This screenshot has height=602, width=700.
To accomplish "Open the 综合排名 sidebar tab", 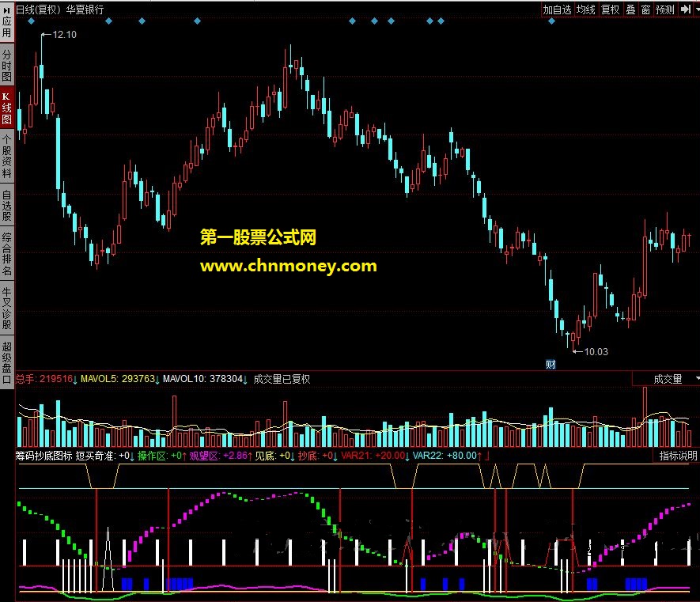I will coord(6,253).
